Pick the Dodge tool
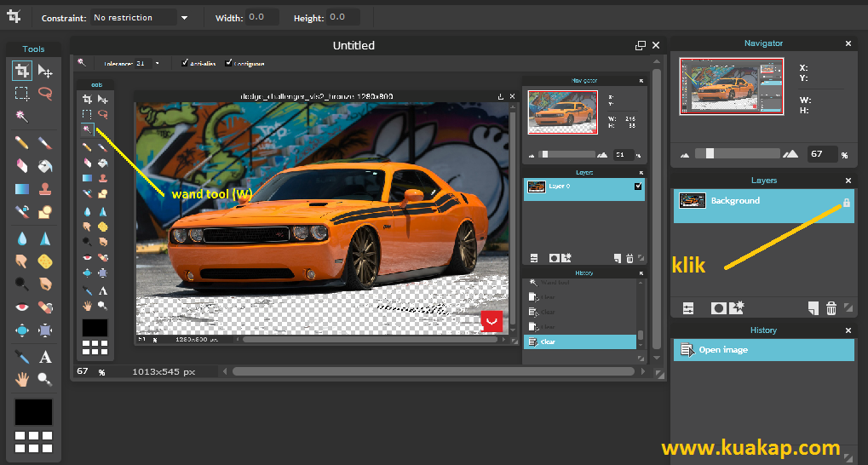Image resolution: width=868 pixels, height=465 pixels. click(21, 284)
